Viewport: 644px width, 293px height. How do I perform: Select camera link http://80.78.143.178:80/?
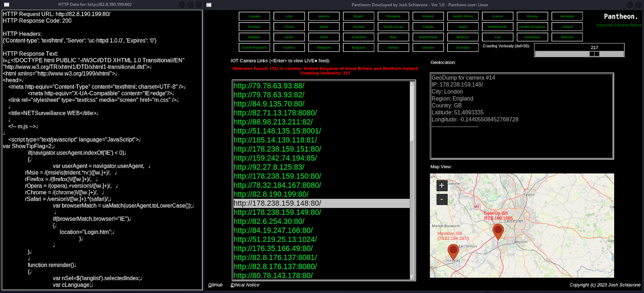(321, 275)
